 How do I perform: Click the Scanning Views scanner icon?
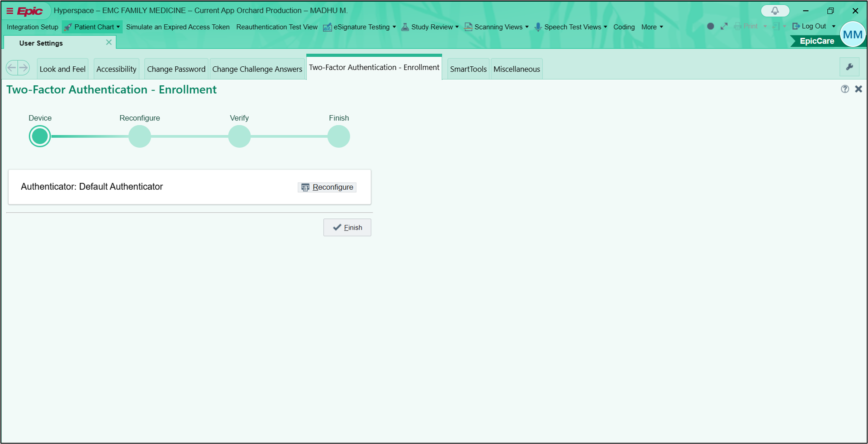[x=468, y=27]
